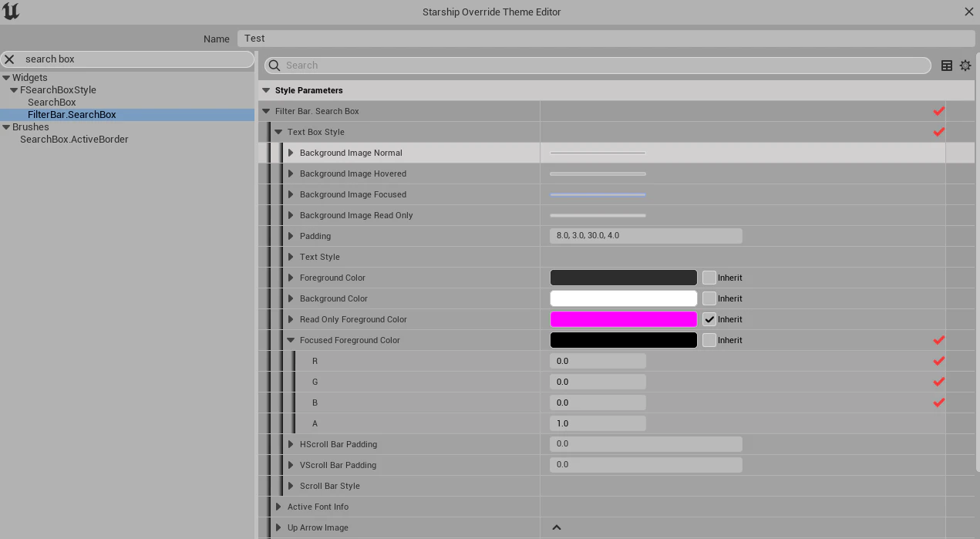Screen dimensions: 980x539
Task: Open the details view settings gear
Action: [965, 66]
